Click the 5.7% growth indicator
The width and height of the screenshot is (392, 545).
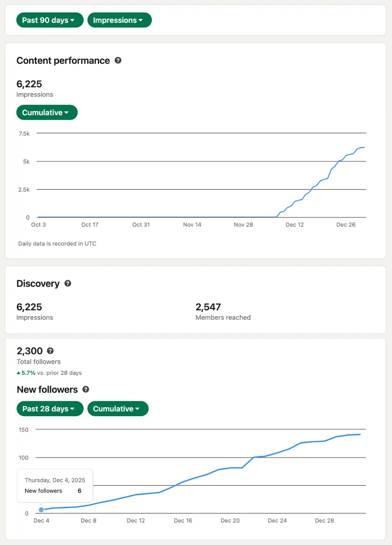[x=26, y=372]
